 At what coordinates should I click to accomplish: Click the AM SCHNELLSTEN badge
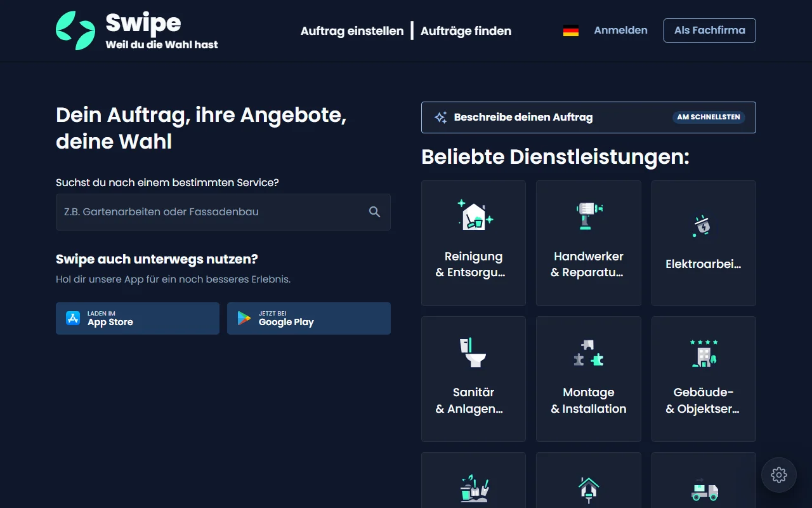tap(709, 117)
